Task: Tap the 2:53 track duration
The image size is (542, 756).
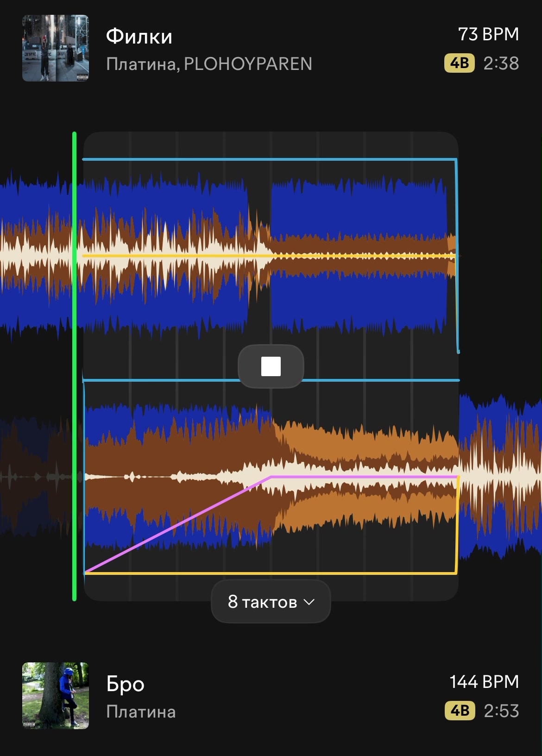Action: 501,711
